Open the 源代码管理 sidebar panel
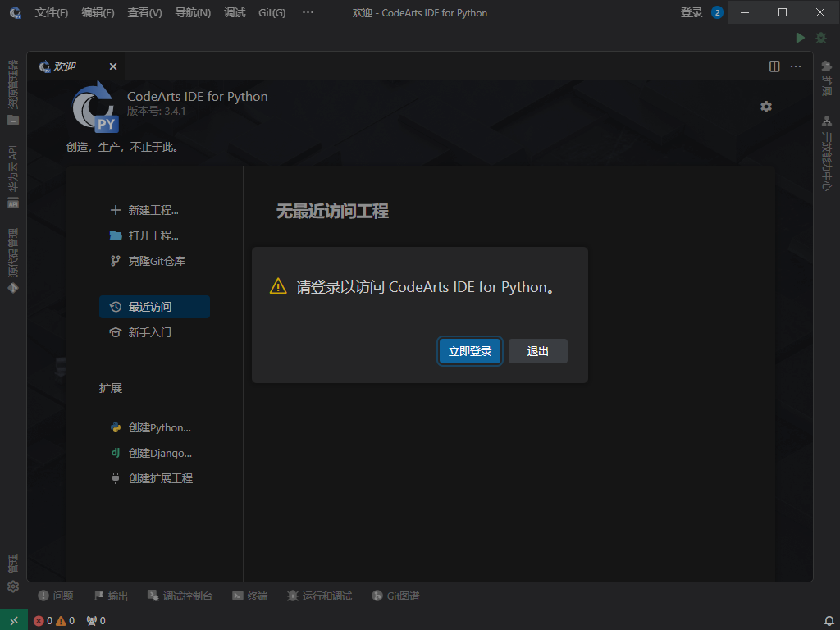Screen dimensions: 840x630 (x=13, y=261)
